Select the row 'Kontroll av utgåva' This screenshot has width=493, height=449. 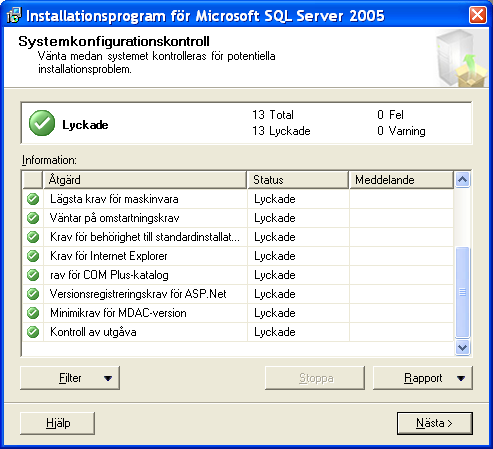click(238, 332)
